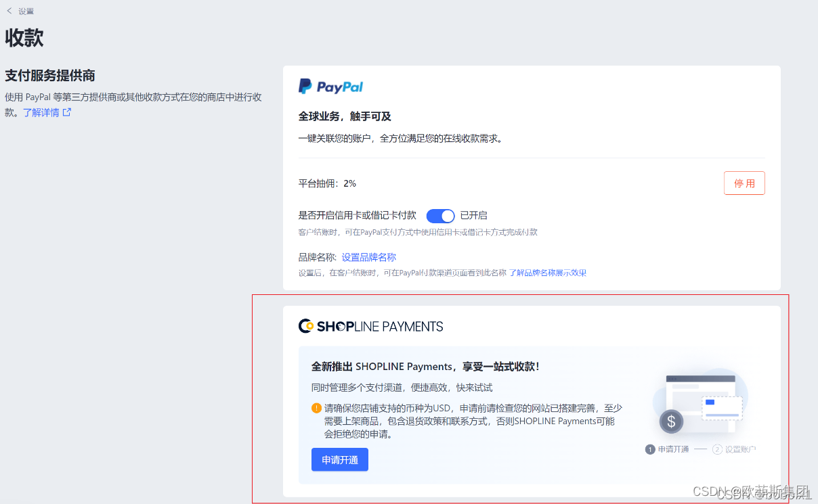
Task: Click the 已开启 status label
Action: [474, 216]
